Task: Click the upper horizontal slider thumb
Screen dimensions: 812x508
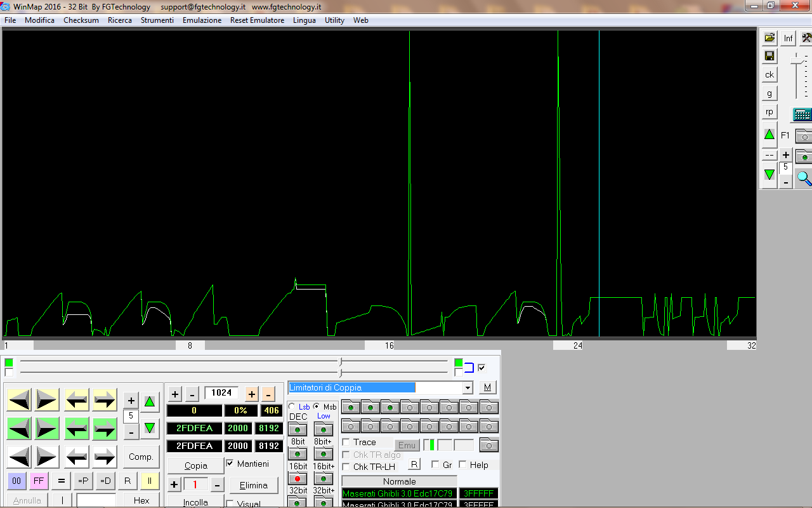Action: coord(341,361)
